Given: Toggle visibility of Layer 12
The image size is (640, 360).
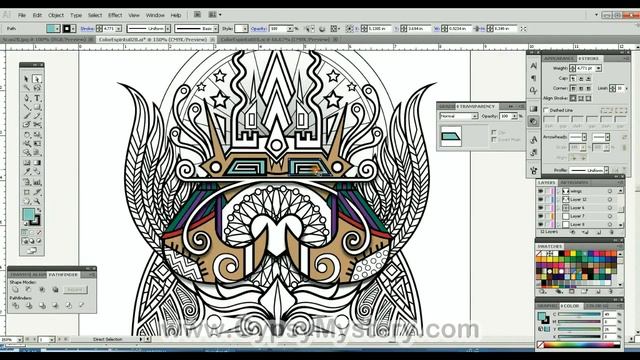Looking at the screenshot, I should pos(540,199).
